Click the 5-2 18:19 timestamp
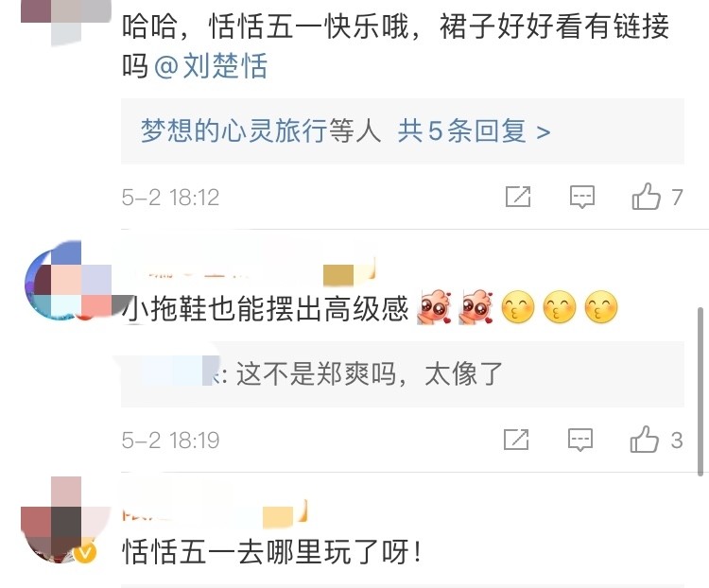Viewport: 709px width, 588px height. pyautogui.click(x=170, y=441)
